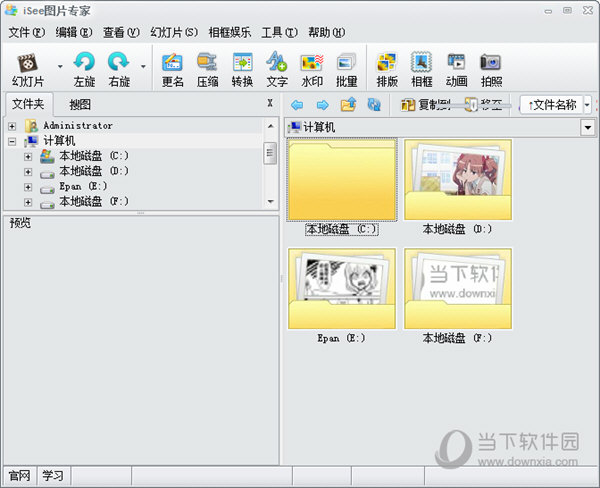Open the 查看(V) menu

point(121,33)
